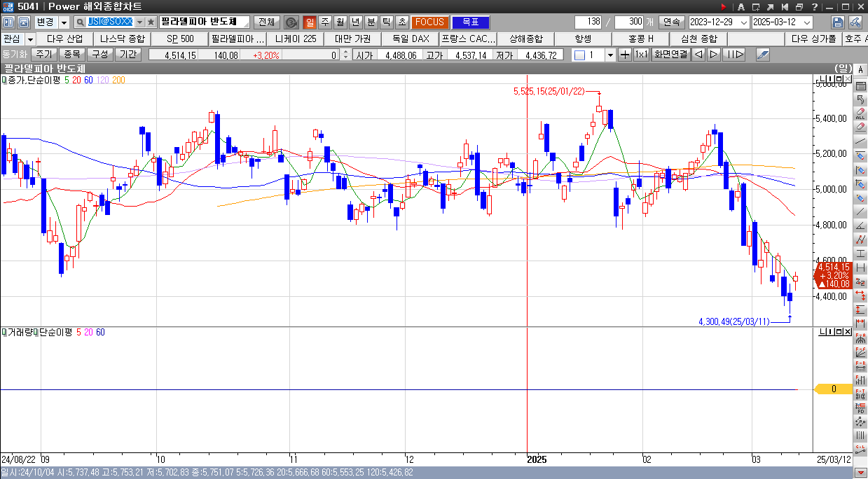Image resolution: width=868 pixels, height=479 pixels.
Task: Click the pen drawing icon near 화면연결
Action: pos(762,55)
